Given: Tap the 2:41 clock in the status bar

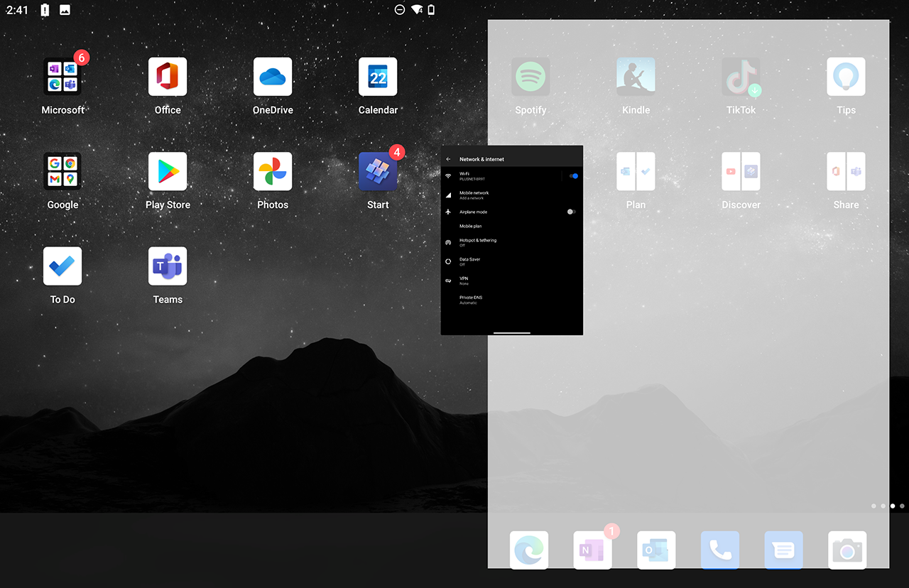Looking at the screenshot, I should (x=17, y=10).
